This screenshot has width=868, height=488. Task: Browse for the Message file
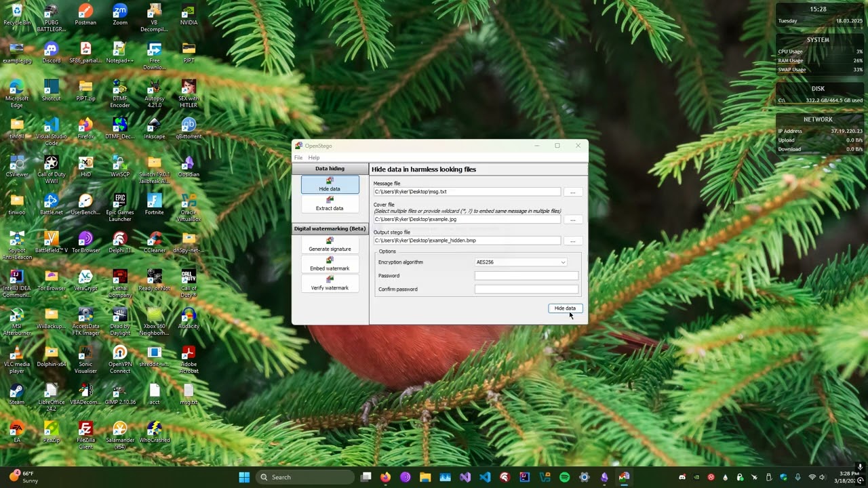coord(572,192)
